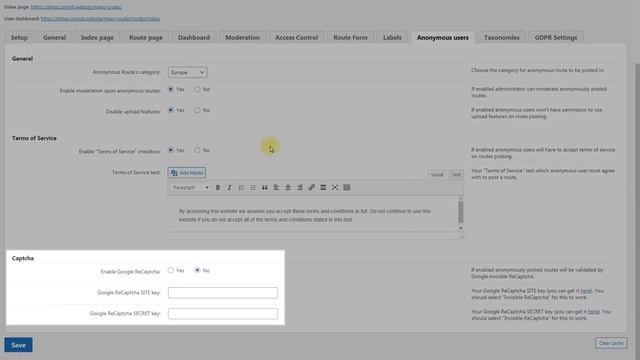The width and height of the screenshot is (640, 360).
Task: Open the Route Form tab
Action: 350,37
